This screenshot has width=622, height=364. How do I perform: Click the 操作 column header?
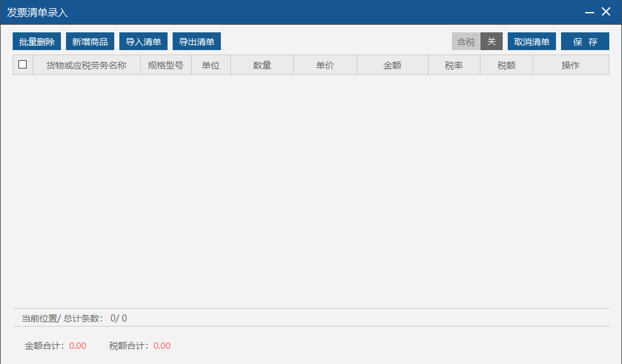point(571,65)
